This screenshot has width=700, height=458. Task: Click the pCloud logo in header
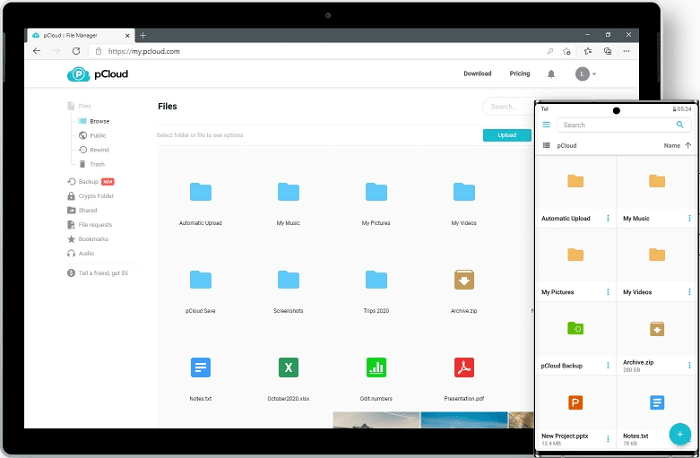click(98, 74)
